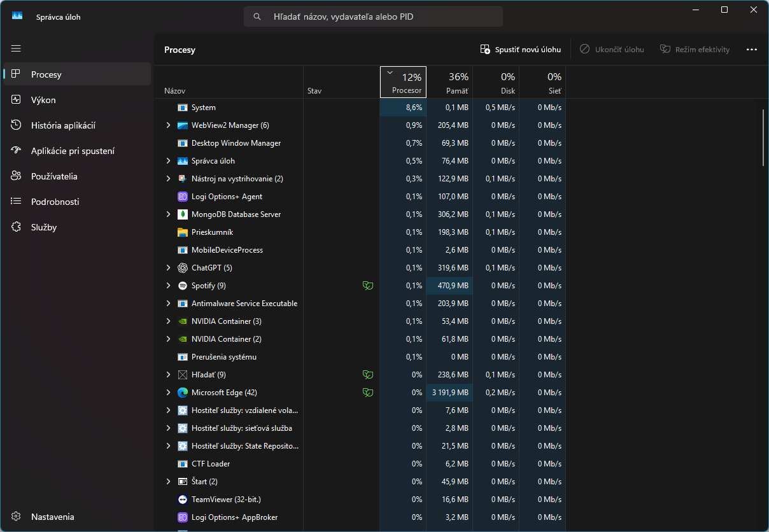This screenshot has width=769, height=532.
Task: Switch to the Podrobnosti tab
Action: click(77, 202)
